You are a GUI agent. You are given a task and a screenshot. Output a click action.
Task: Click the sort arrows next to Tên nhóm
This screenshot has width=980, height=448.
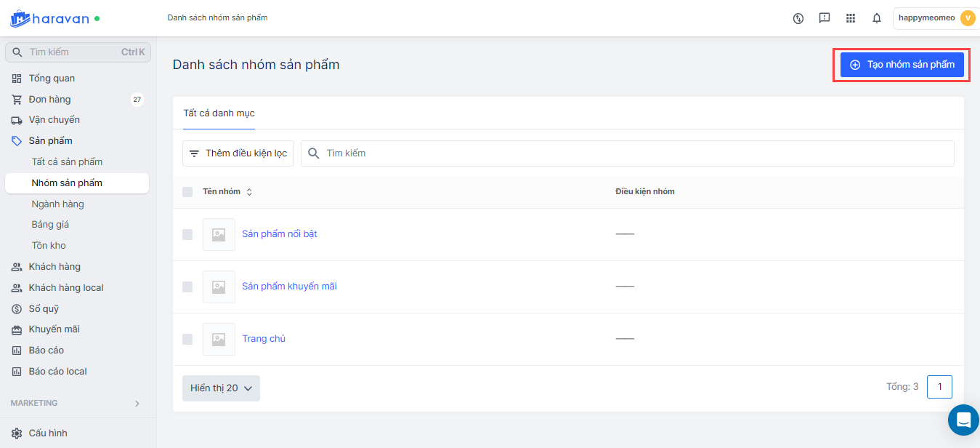249,192
